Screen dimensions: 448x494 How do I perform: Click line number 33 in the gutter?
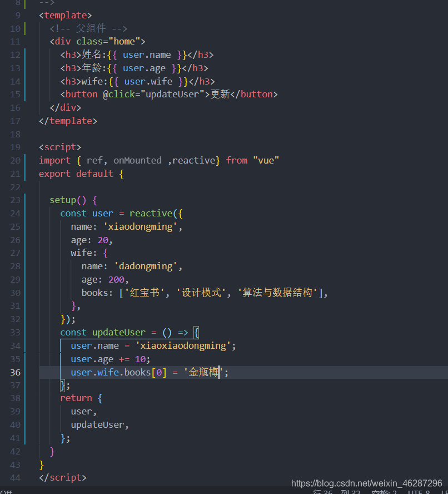click(15, 333)
